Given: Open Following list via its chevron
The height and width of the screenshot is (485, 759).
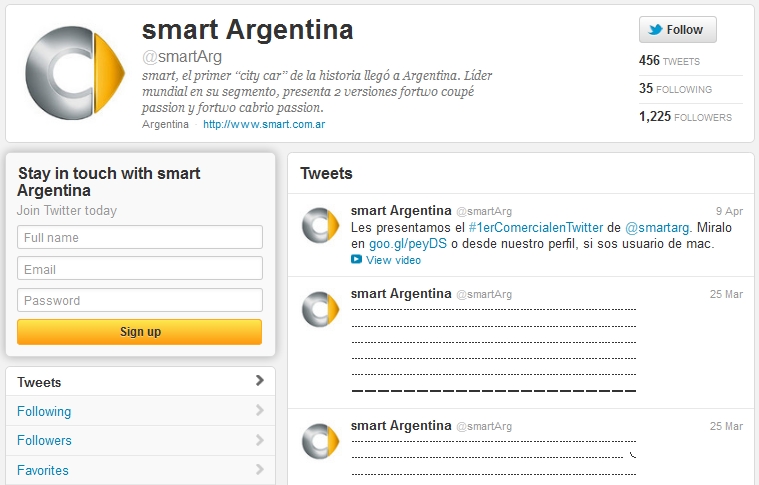Looking at the screenshot, I should (260, 410).
